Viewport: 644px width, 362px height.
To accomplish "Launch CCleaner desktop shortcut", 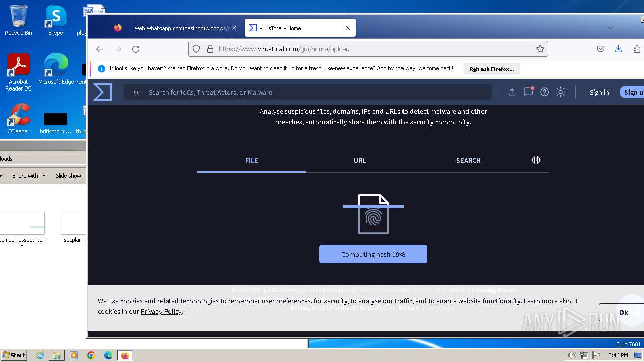I will pos(18,119).
